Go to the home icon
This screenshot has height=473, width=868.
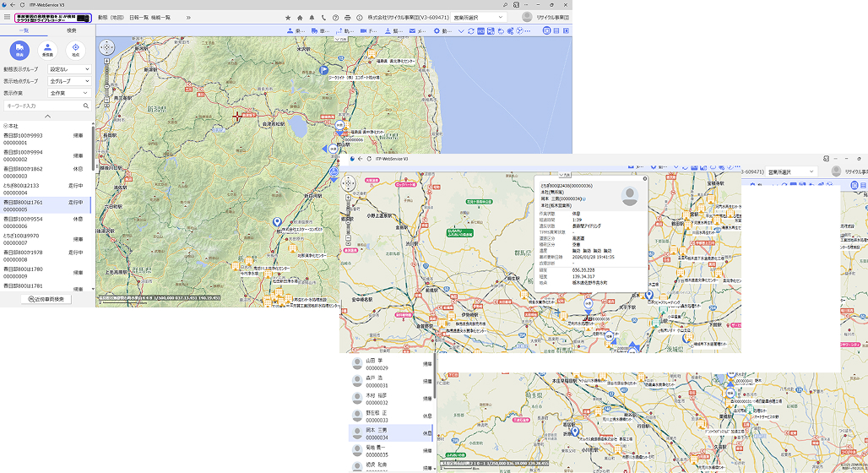pos(300,18)
